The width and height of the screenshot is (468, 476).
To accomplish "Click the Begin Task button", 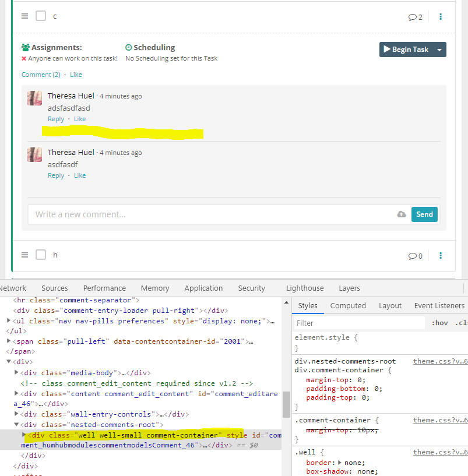I will 406,50.
